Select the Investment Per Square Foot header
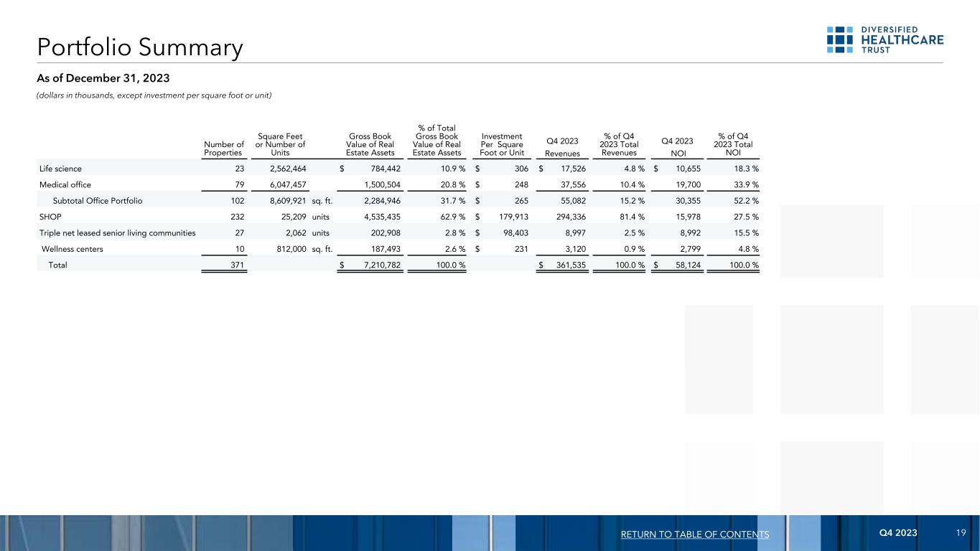 pyautogui.click(x=502, y=144)
